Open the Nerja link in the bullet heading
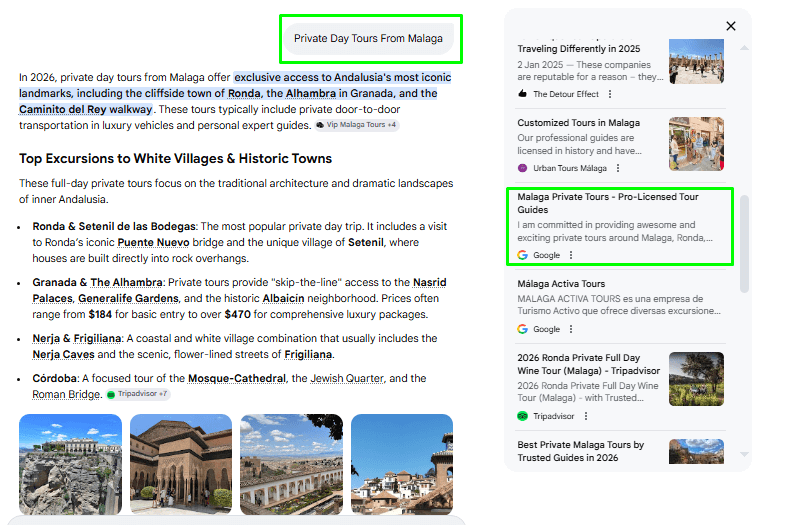 [x=46, y=338]
